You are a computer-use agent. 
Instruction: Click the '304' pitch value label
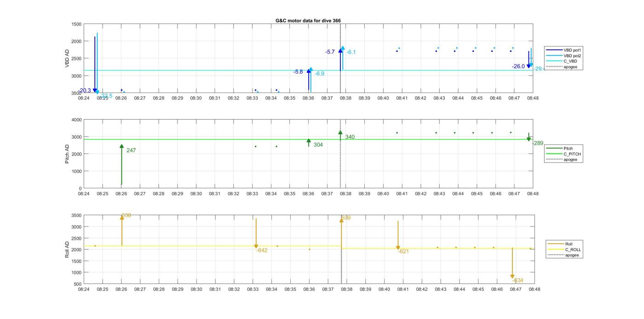[318, 145]
